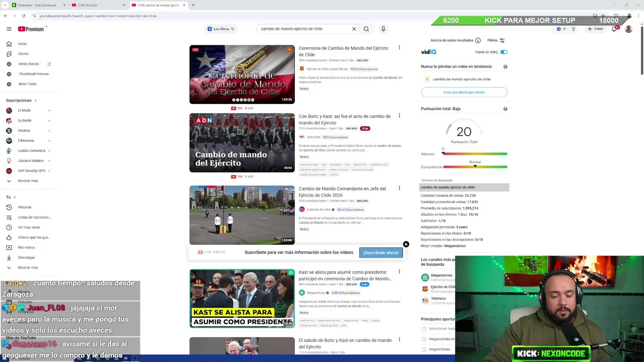
Task: Open options for Kast se alista video
Action: tap(399, 271)
